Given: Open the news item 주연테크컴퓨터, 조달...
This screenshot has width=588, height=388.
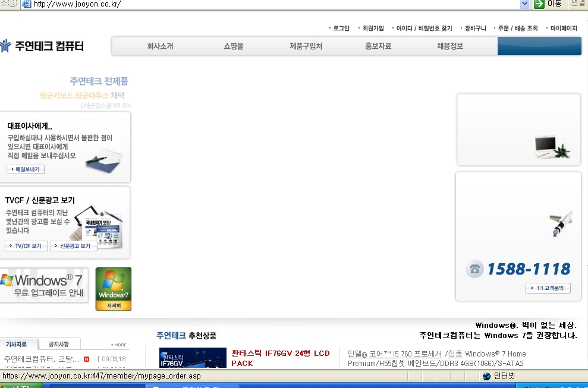Looking at the screenshot, I should [x=41, y=359].
